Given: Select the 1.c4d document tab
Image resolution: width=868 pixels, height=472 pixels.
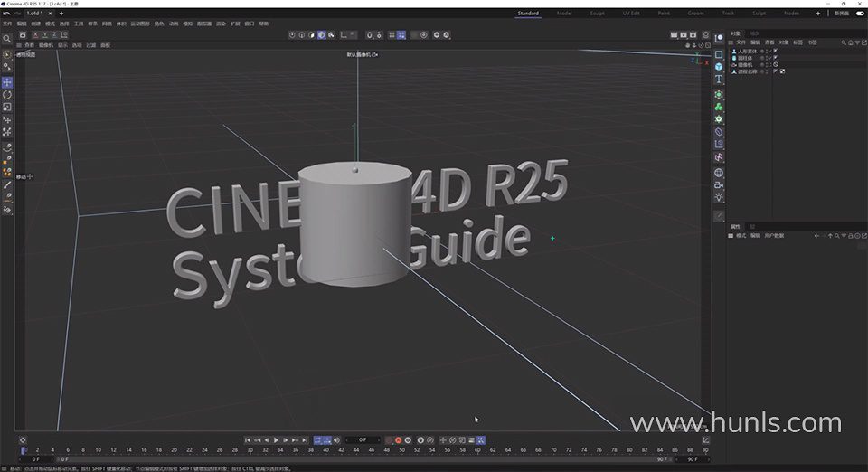Looking at the screenshot, I should tap(35, 14).
